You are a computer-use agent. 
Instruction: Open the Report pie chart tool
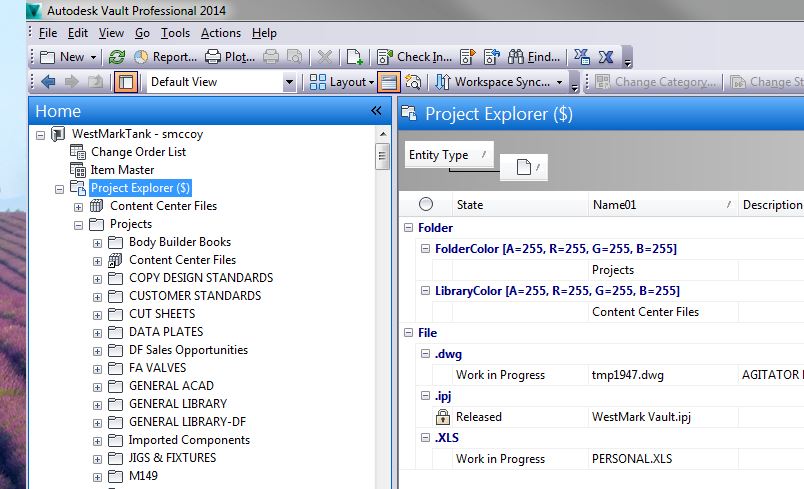tap(165, 57)
